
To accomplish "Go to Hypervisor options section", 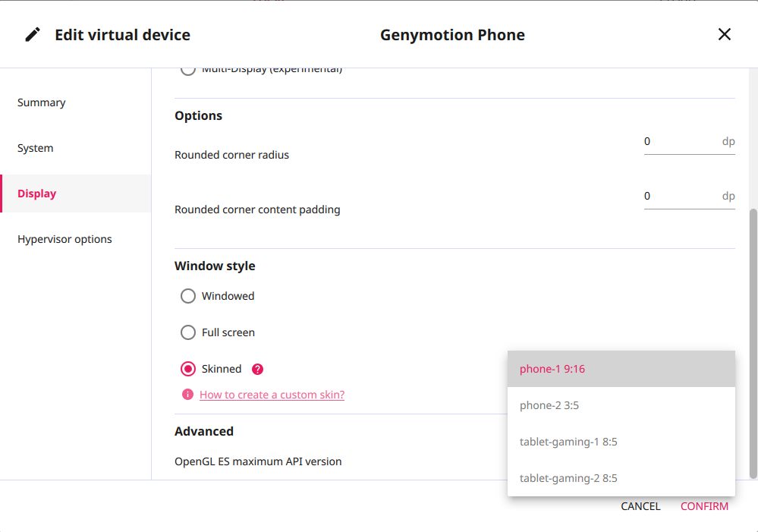I will 64,239.
